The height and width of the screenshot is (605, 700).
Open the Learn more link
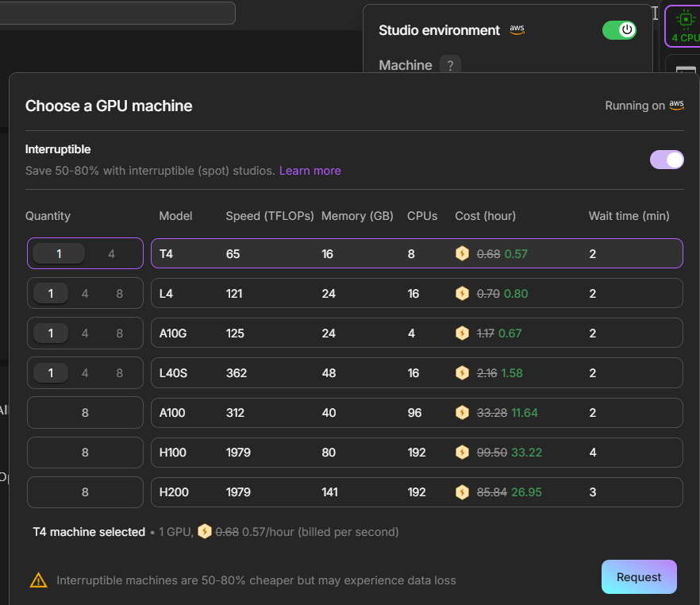pos(310,171)
